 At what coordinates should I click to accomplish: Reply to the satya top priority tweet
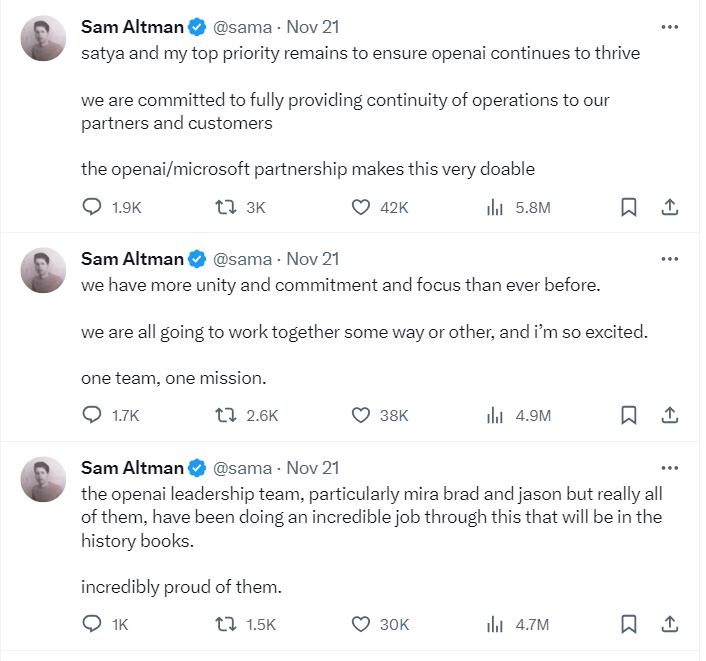[x=92, y=207]
